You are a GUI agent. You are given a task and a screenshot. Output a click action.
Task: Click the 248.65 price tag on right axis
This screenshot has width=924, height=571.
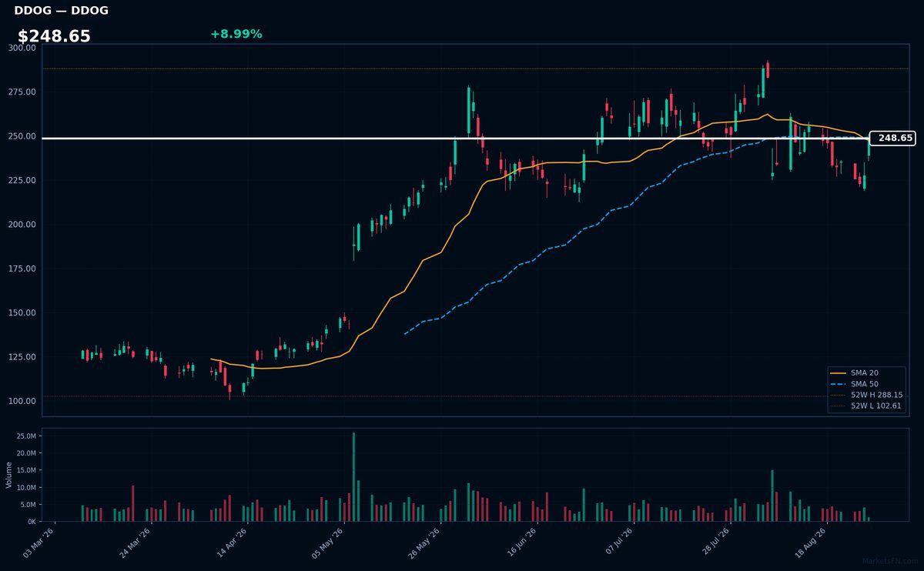point(892,139)
